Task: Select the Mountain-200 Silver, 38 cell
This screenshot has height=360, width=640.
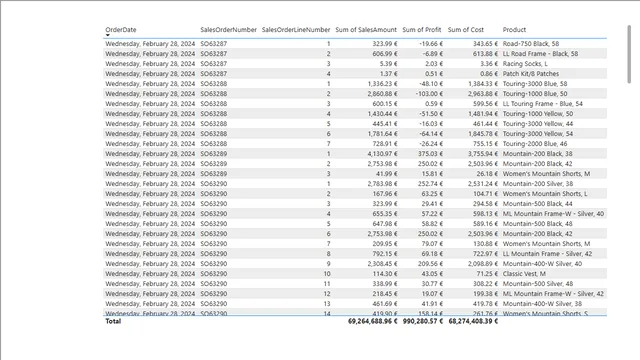Action: click(538, 184)
